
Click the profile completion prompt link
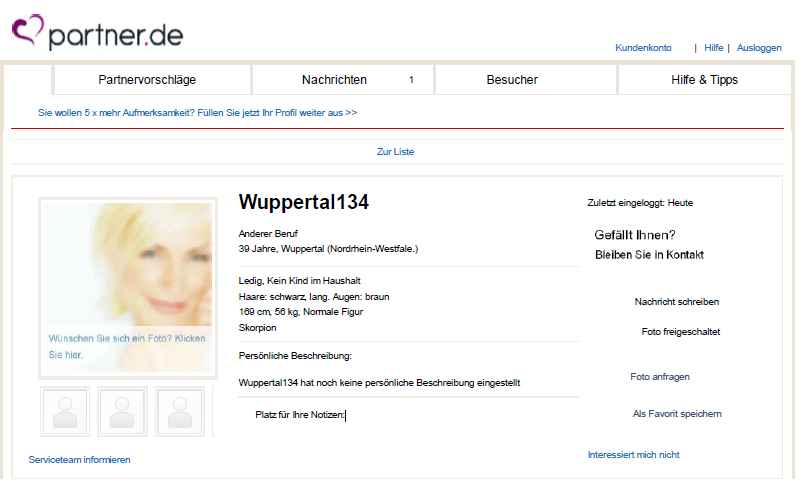198,113
